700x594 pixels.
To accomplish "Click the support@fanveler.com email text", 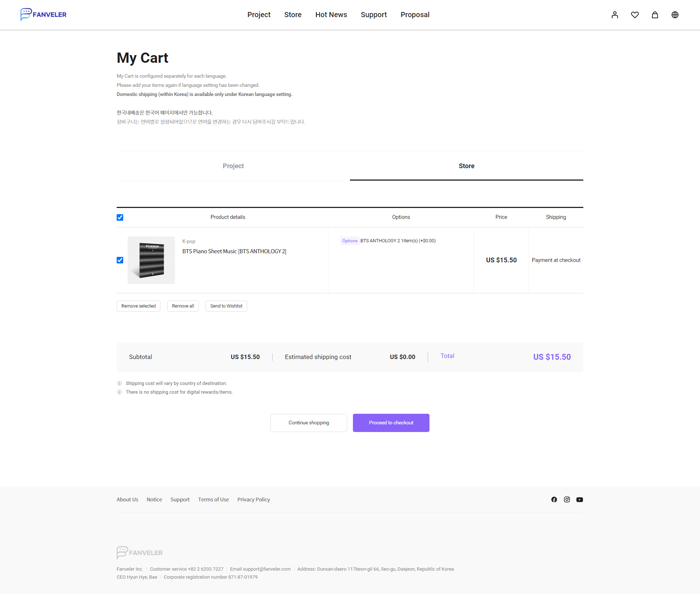I will click(267, 569).
